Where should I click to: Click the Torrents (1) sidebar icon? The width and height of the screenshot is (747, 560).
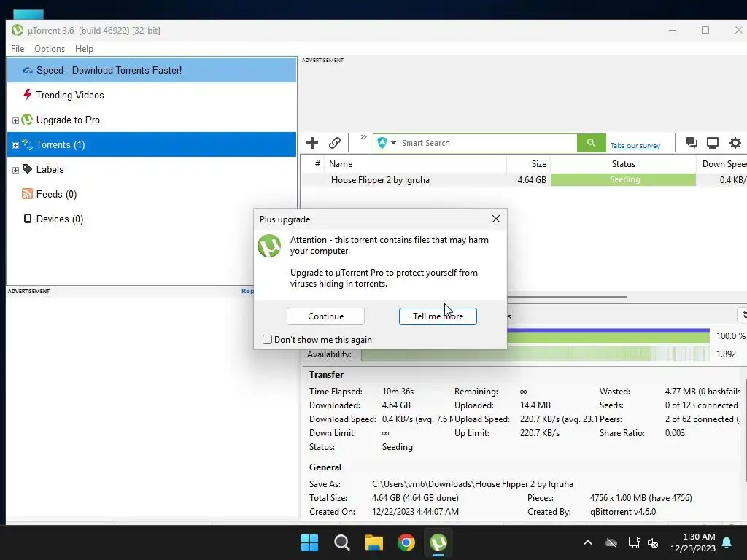[27, 144]
